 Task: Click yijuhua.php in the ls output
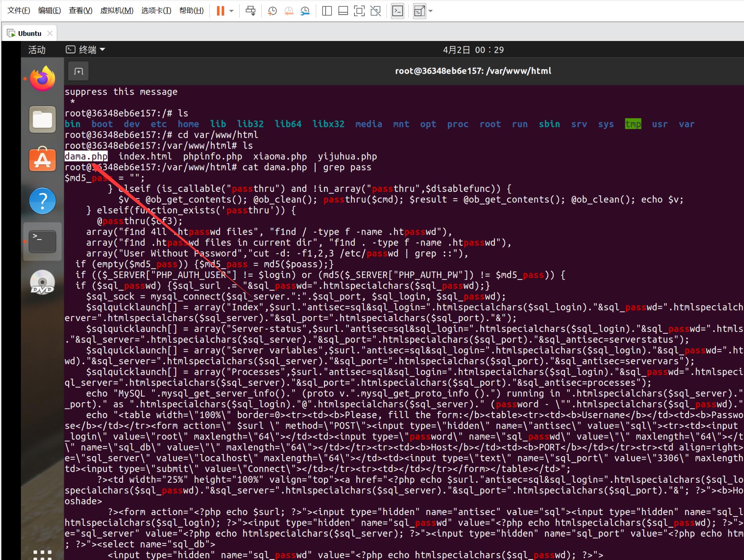click(x=347, y=156)
